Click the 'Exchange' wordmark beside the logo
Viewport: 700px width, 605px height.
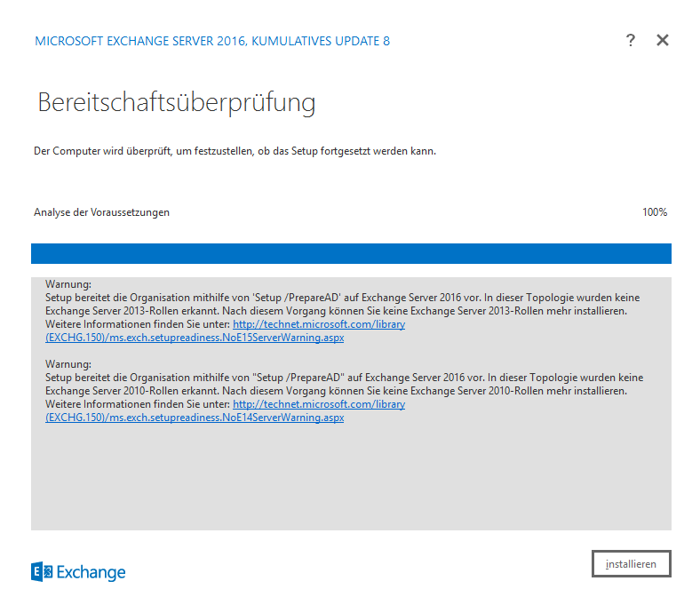click(x=91, y=572)
